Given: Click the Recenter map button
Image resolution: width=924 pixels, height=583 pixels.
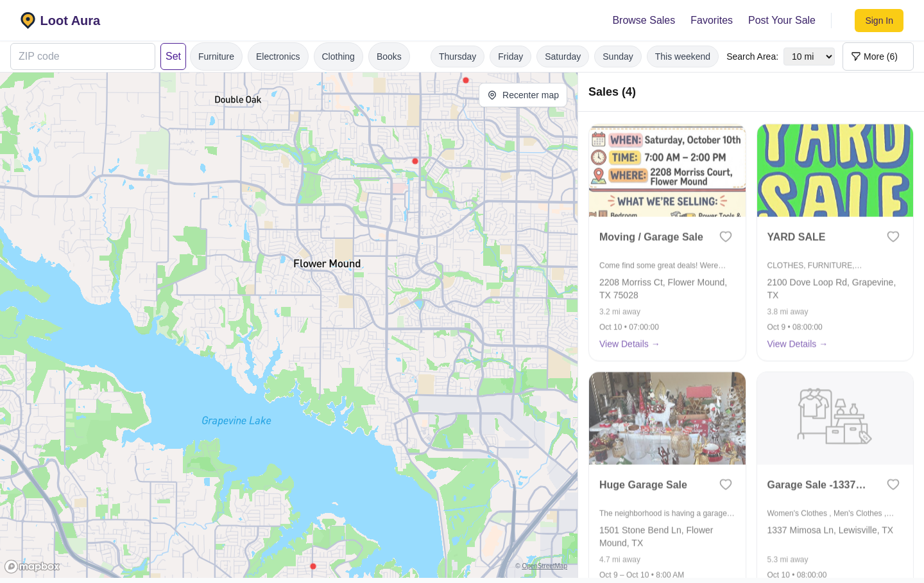Looking at the screenshot, I should click(x=523, y=95).
